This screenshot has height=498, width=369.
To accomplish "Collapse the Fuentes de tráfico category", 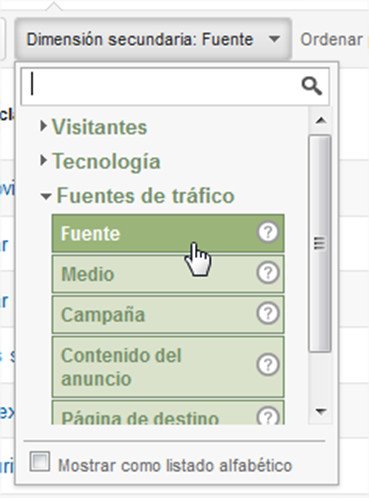I will 137,195.
